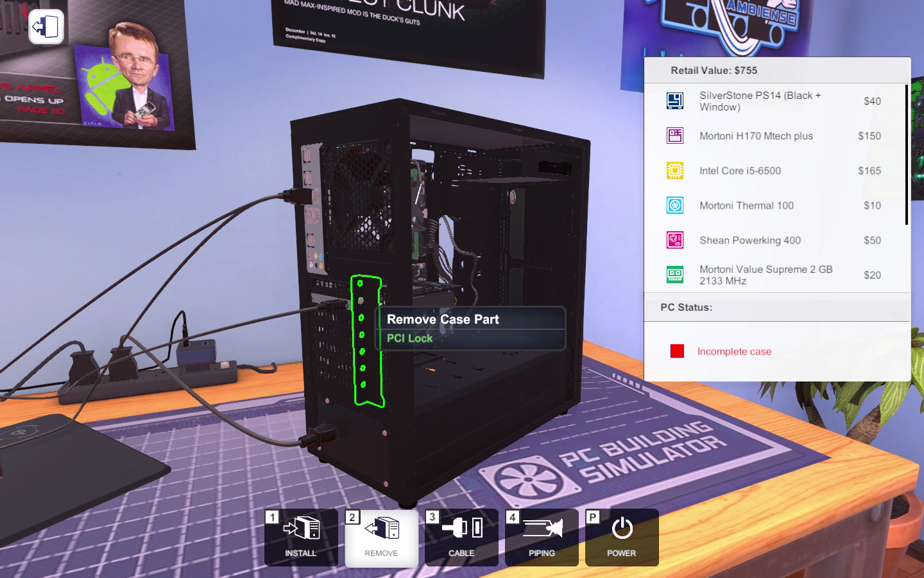Click the Remove Case Part tooltip title

point(443,319)
